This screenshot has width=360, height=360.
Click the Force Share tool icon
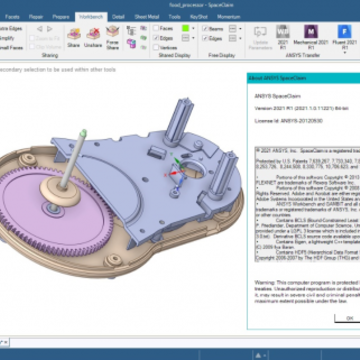(112, 32)
